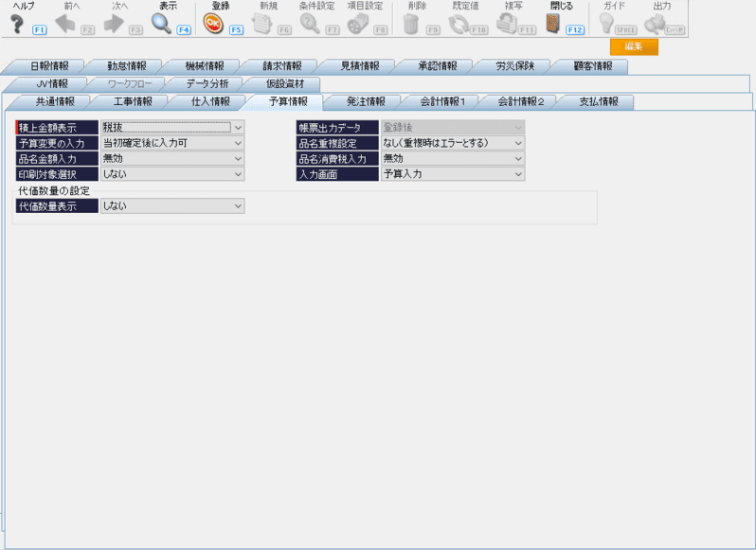Click the 複写 copy icon
The width and height of the screenshot is (756, 550).
(x=506, y=24)
